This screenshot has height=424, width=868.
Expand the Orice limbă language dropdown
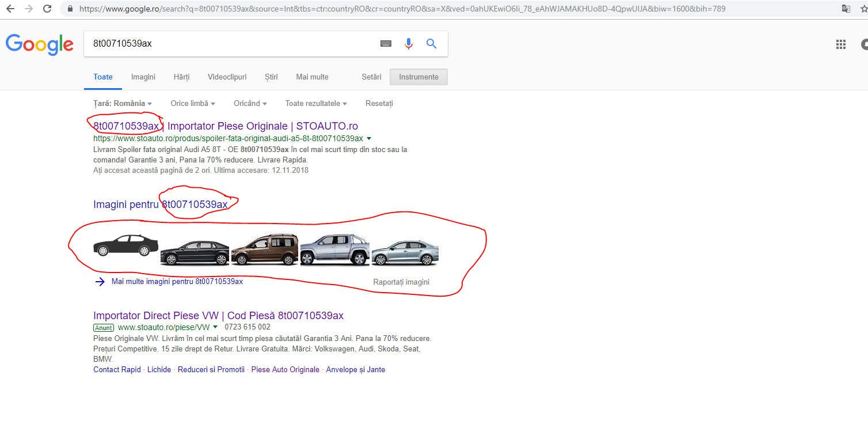click(193, 104)
